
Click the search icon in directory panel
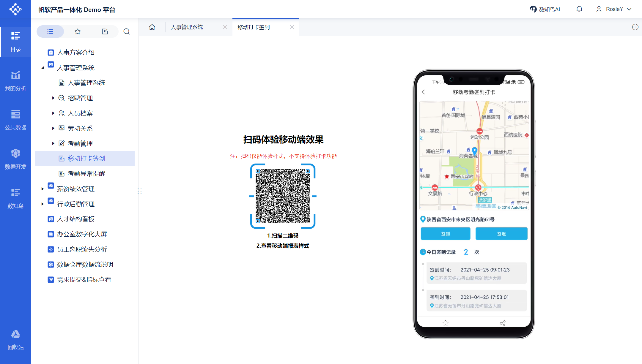coord(127,31)
